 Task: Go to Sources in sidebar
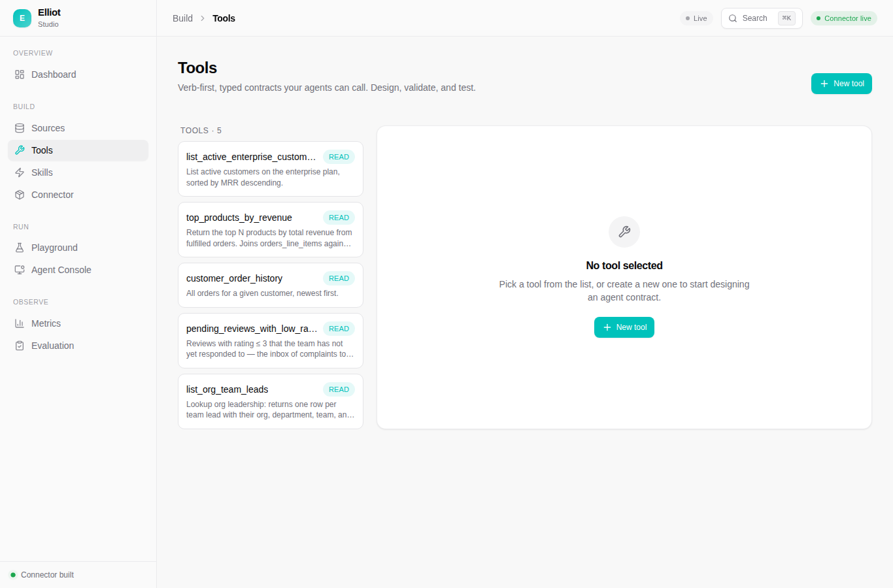click(x=78, y=128)
